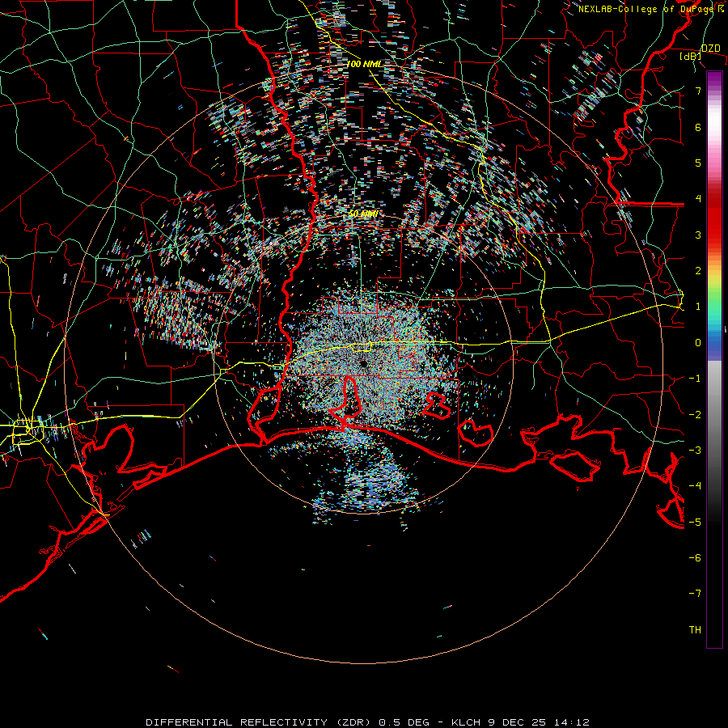Select the 6 dB scale label
Viewport: 728px width, 728px height.
click(698, 127)
